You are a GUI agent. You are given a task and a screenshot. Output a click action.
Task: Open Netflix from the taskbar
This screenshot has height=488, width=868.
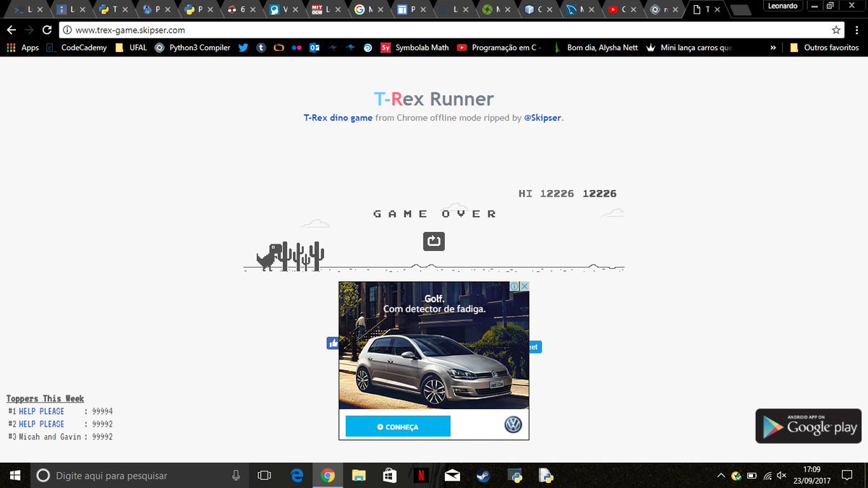tap(421, 475)
